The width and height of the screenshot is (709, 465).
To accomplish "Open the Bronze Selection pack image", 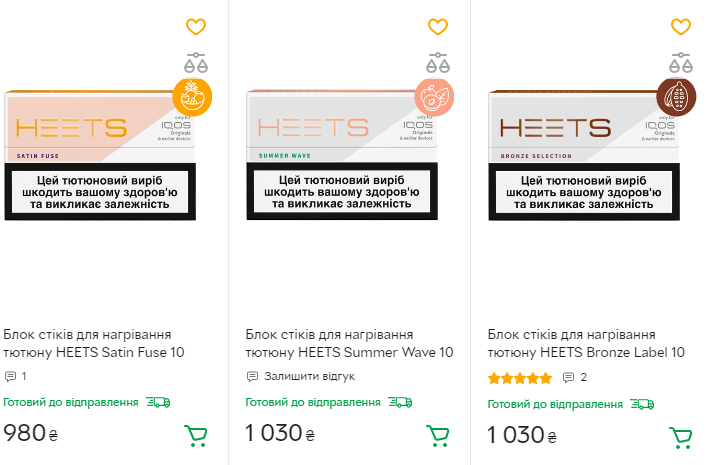I will (584, 155).
